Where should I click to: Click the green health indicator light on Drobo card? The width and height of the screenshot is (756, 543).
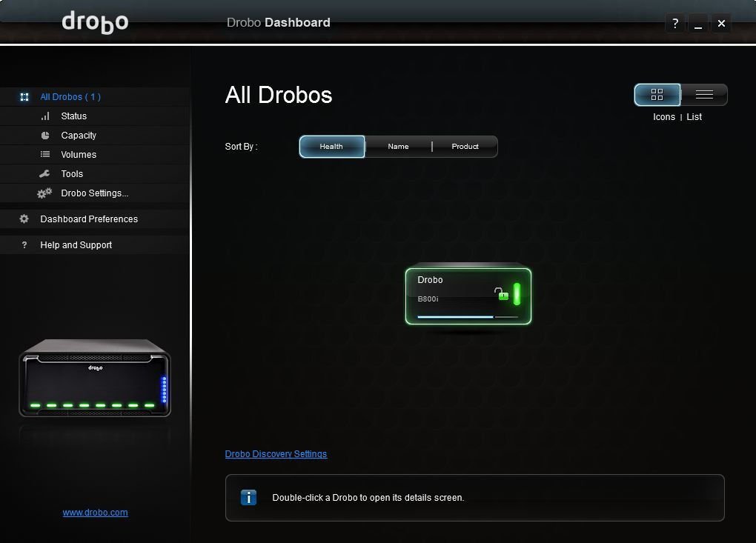point(517,294)
